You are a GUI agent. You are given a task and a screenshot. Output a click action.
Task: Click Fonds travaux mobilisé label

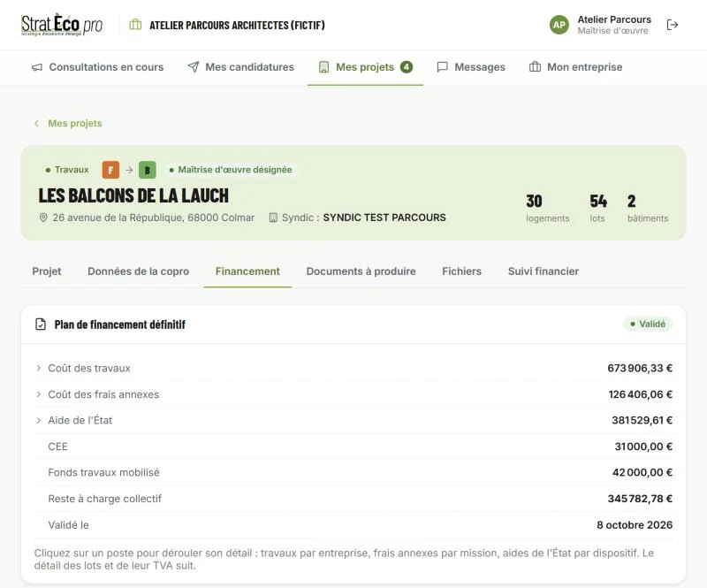[x=103, y=472]
